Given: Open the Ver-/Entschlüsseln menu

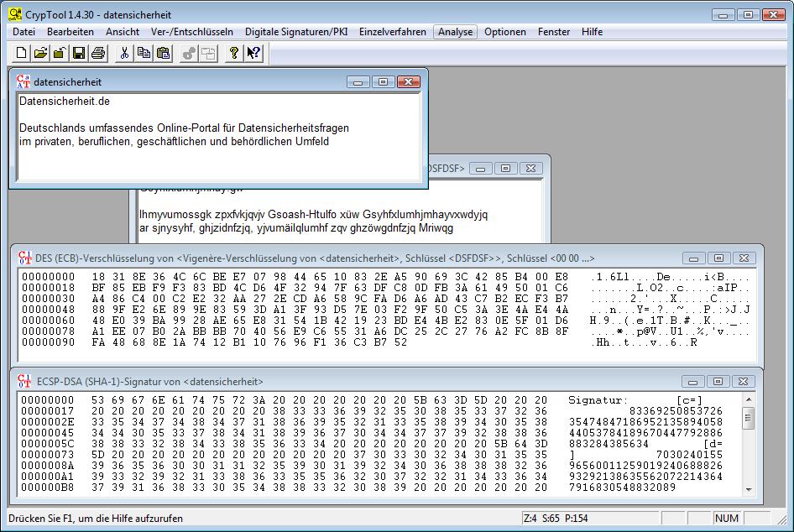Looking at the screenshot, I should (x=192, y=32).
